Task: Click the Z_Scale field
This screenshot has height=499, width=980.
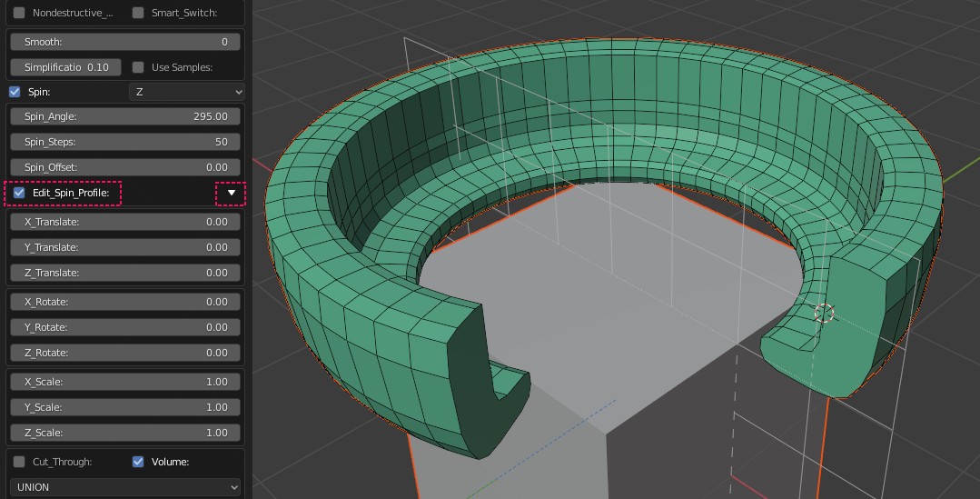Action: 125,433
